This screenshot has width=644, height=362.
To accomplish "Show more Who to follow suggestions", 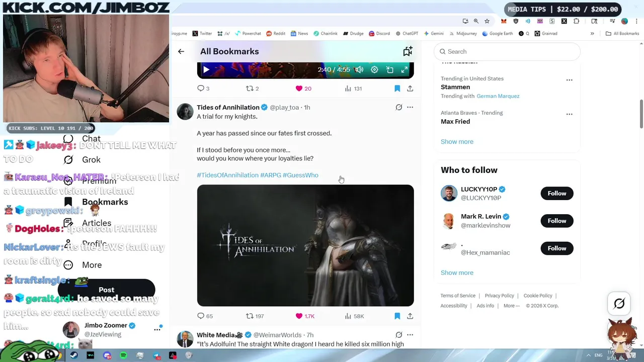I will click(x=457, y=273).
